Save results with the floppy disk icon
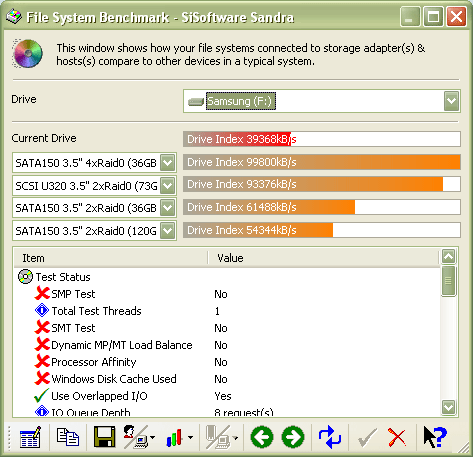 pos(105,437)
